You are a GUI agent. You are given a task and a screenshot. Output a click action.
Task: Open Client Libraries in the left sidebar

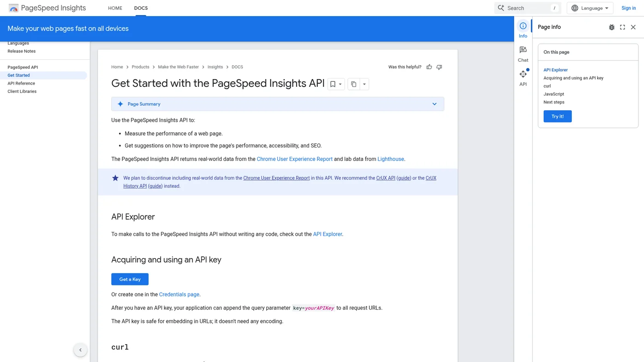click(22, 91)
